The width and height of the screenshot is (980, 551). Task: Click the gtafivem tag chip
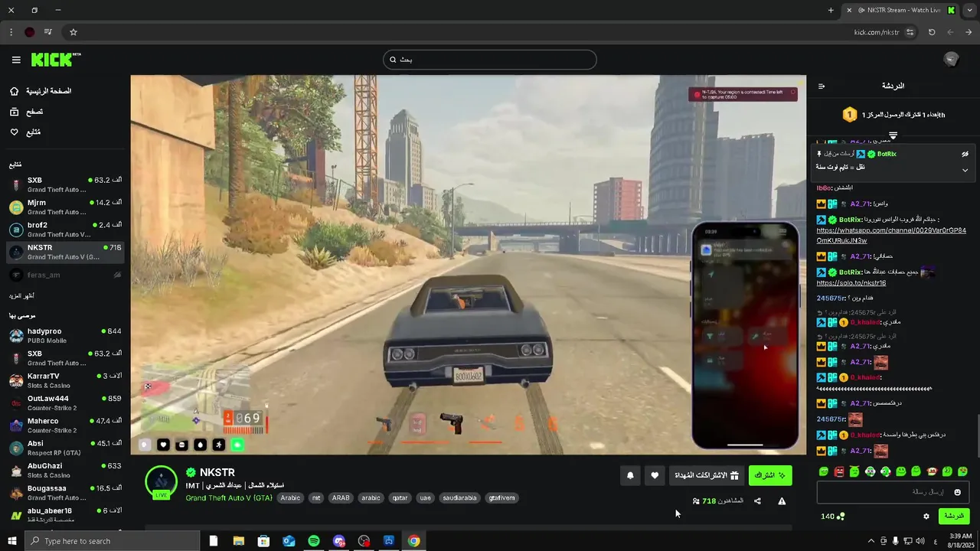click(501, 497)
